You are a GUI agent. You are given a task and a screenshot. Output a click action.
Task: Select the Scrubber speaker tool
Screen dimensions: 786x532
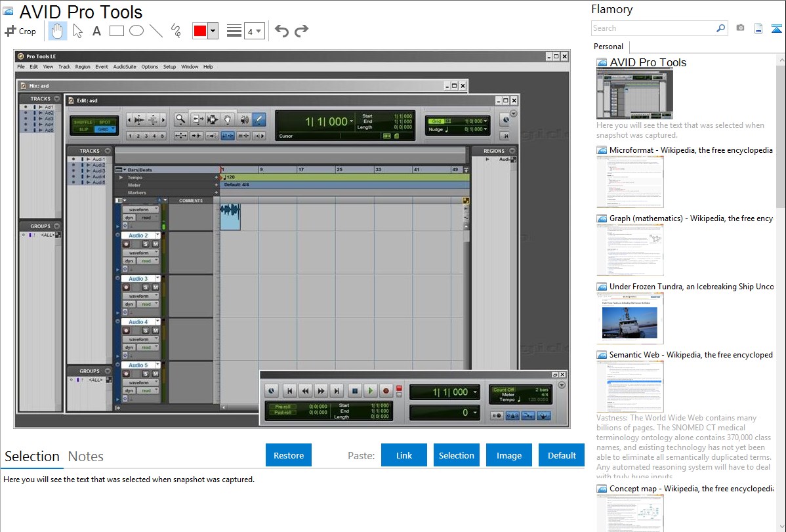[243, 119]
